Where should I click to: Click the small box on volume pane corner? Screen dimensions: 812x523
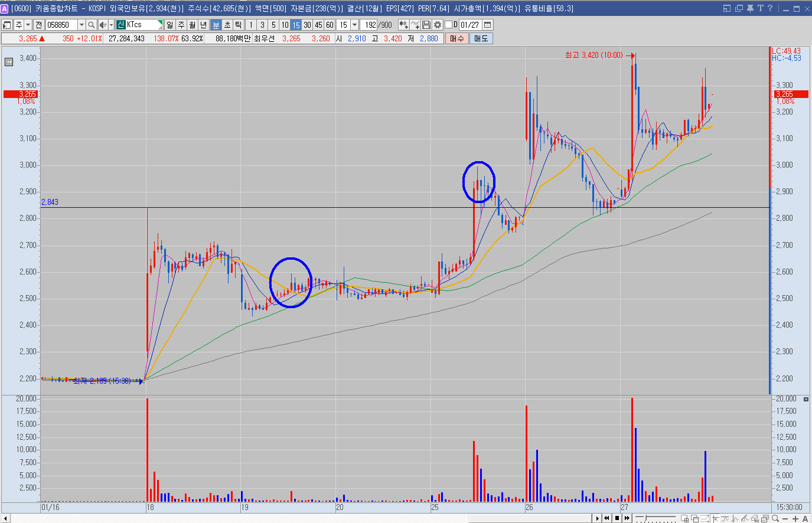806,400
